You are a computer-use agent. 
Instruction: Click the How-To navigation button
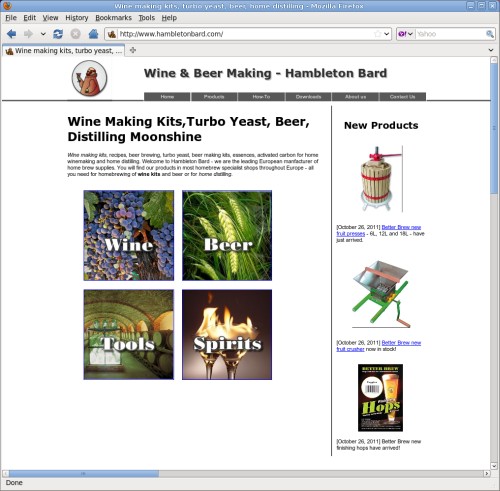(x=261, y=97)
